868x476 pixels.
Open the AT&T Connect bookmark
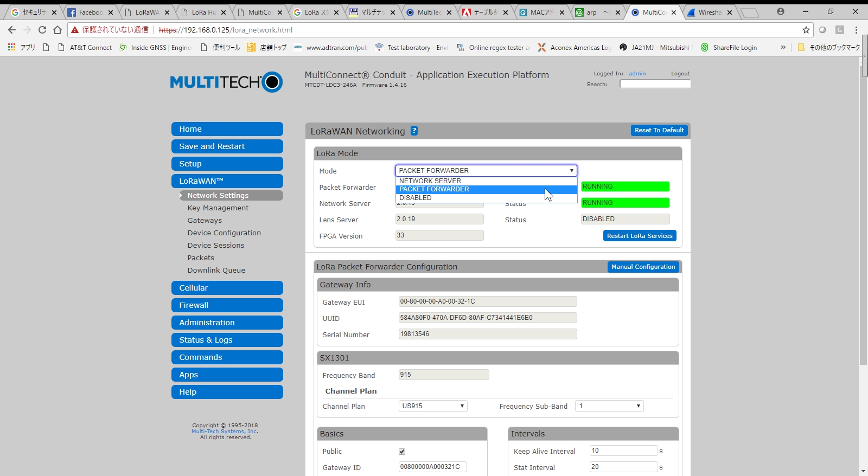[x=86, y=48]
